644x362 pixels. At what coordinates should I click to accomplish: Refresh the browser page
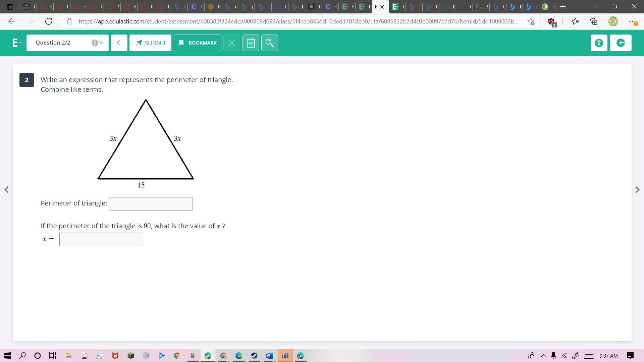tap(49, 21)
